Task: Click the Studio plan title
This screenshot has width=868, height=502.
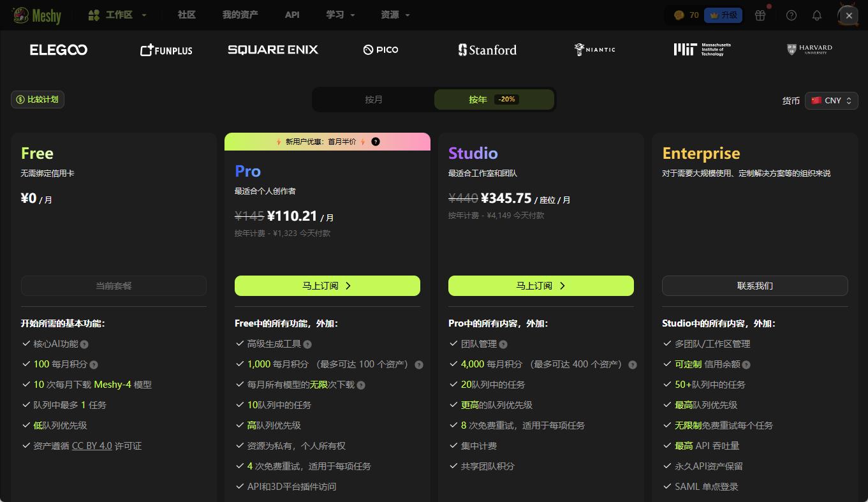Action: point(473,153)
